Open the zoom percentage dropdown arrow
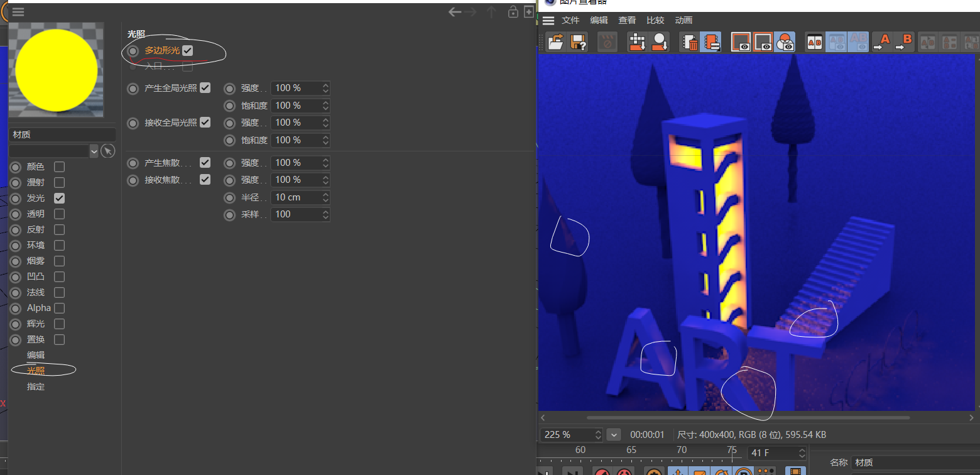The image size is (980, 475). coord(614,435)
